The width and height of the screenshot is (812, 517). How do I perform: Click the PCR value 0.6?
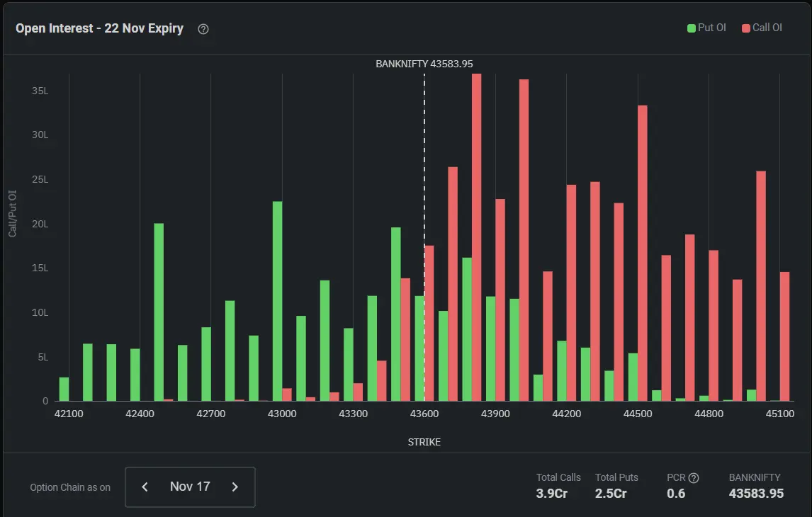point(676,493)
